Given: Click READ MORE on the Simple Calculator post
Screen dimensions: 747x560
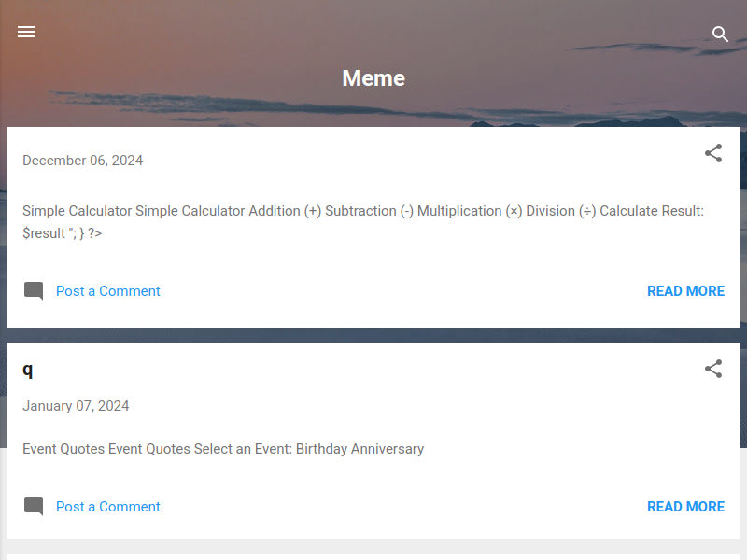Looking at the screenshot, I should point(685,291).
